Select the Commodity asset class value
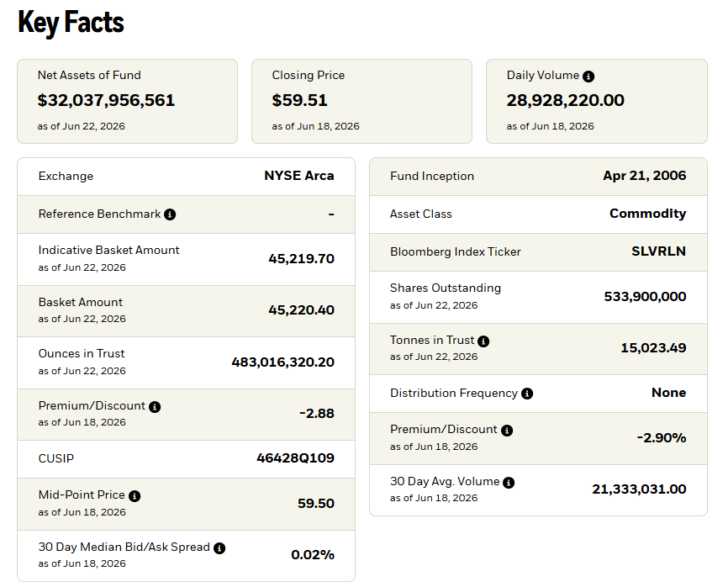 [647, 214]
